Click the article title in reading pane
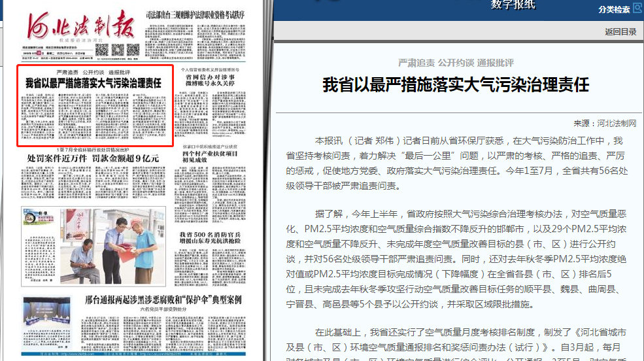 (456, 85)
